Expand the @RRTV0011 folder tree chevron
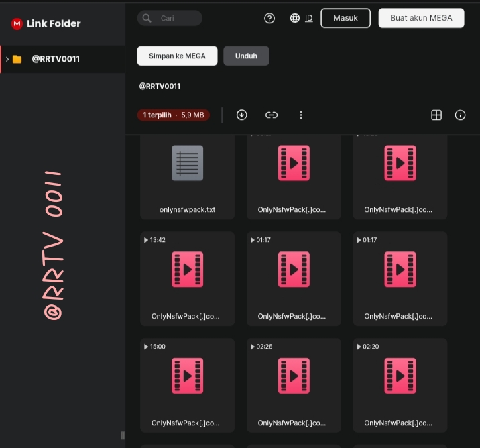This screenshot has width=480, height=448. click(x=7, y=59)
